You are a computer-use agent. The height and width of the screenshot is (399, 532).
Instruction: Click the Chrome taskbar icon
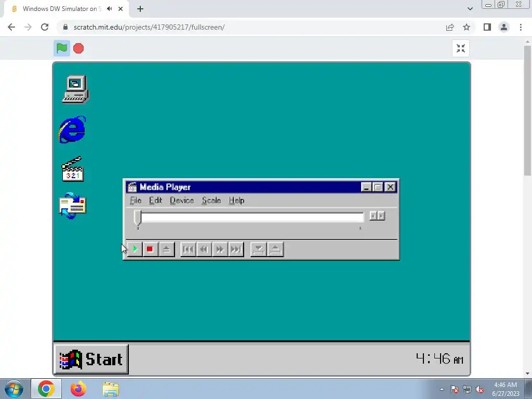(46, 389)
